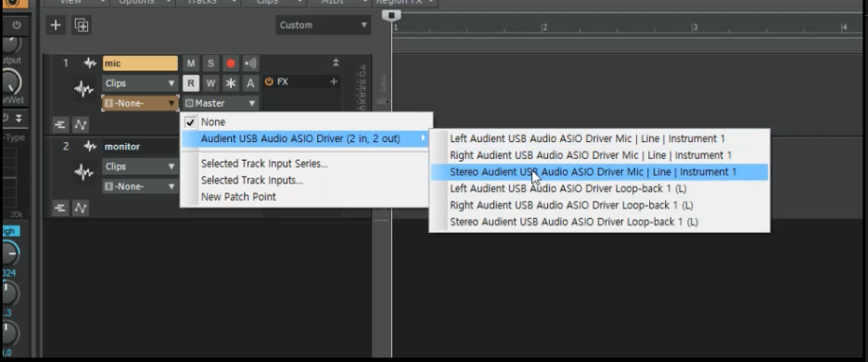The width and height of the screenshot is (868, 362).
Task: Select Stereo Audient Loop-back 1 (L)
Action: pos(599,222)
